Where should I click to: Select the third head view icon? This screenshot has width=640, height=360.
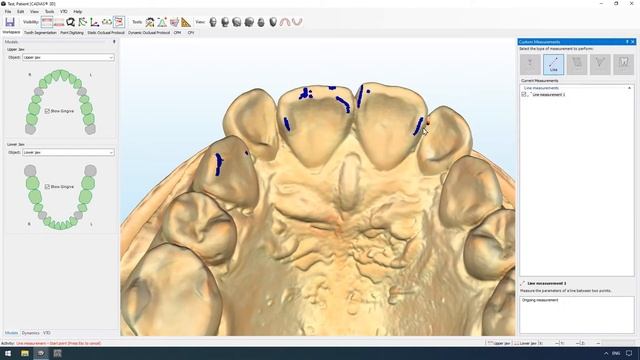coord(237,22)
